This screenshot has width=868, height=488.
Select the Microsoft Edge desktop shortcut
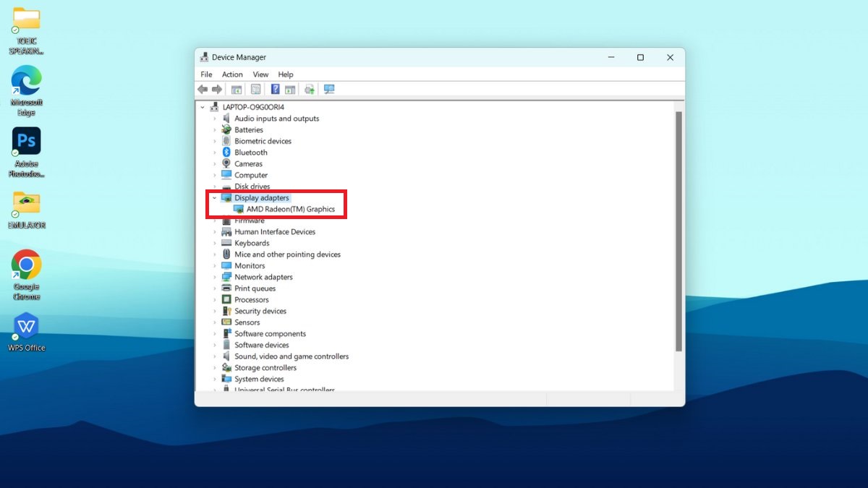26,81
